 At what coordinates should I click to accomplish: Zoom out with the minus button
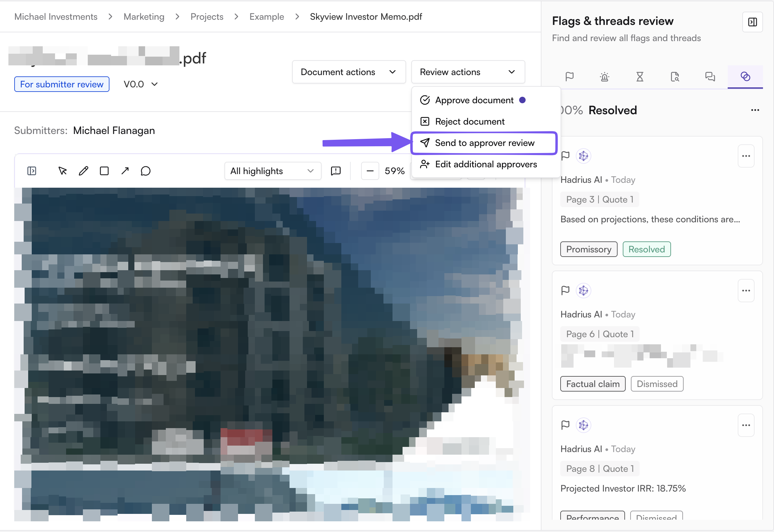coord(370,171)
